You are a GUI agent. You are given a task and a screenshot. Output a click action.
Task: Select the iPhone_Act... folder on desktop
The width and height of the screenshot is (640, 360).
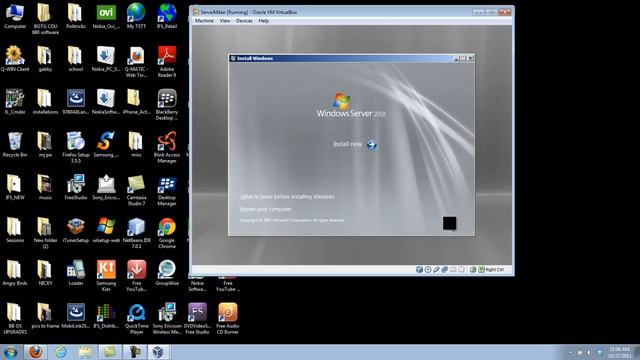[x=136, y=102]
